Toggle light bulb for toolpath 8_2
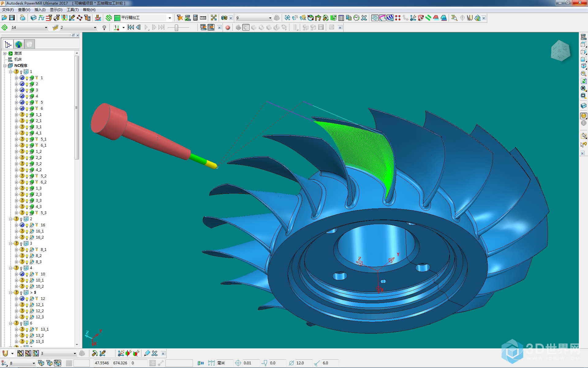 point(27,256)
